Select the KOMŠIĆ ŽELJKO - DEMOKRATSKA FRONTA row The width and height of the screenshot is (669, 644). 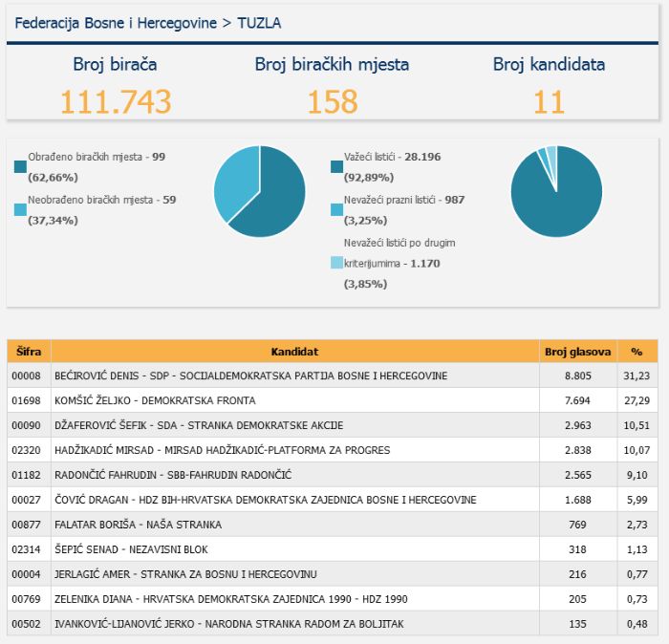333,400
